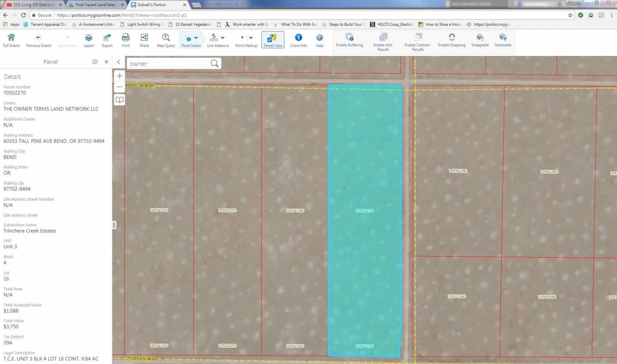The height and width of the screenshot is (364, 617).
Task: Toggle Enable Buffering
Action: pyautogui.click(x=350, y=40)
